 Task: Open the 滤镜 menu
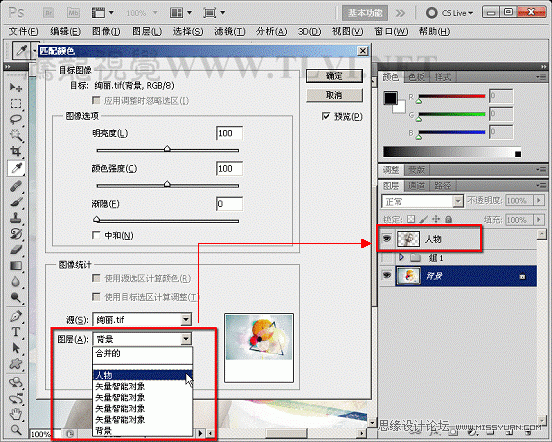point(230,32)
